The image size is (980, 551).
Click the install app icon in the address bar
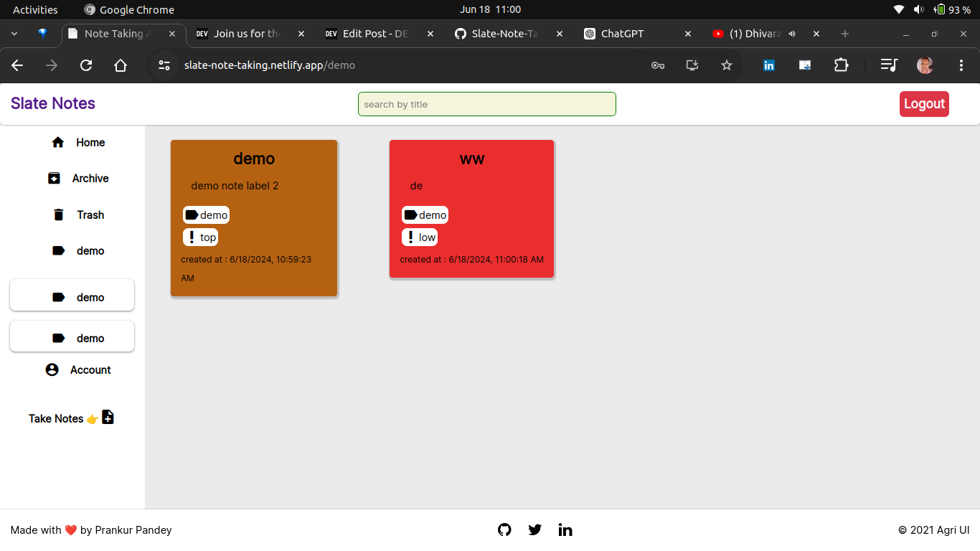692,65
